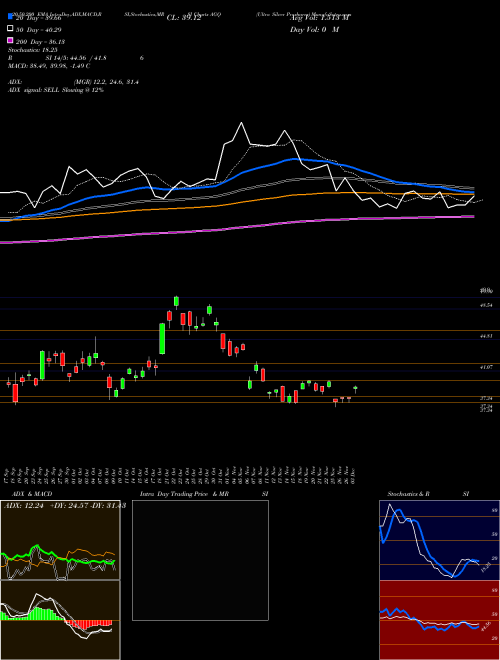500x660 pixels.
Task: Select the '200 Day - 36.13' legend text
Action: (40, 42)
